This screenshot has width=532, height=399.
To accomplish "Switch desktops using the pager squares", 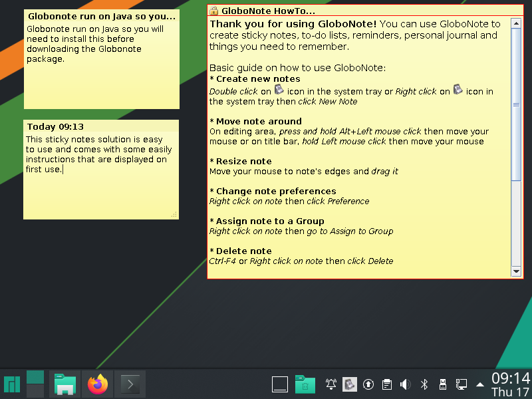I will [35, 384].
